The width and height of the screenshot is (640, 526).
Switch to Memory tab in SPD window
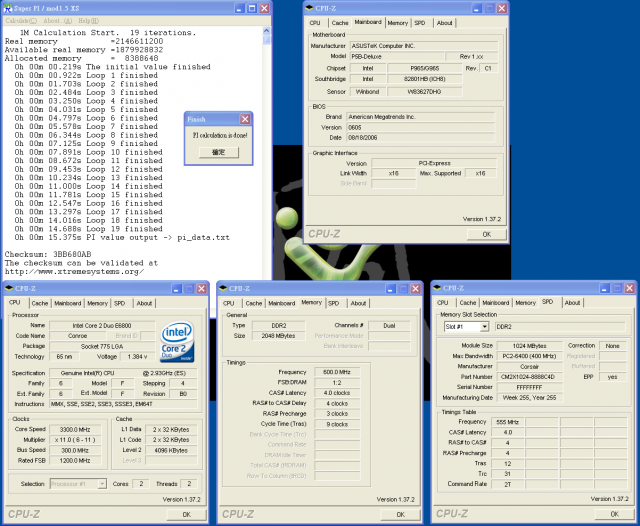pyautogui.click(x=525, y=303)
